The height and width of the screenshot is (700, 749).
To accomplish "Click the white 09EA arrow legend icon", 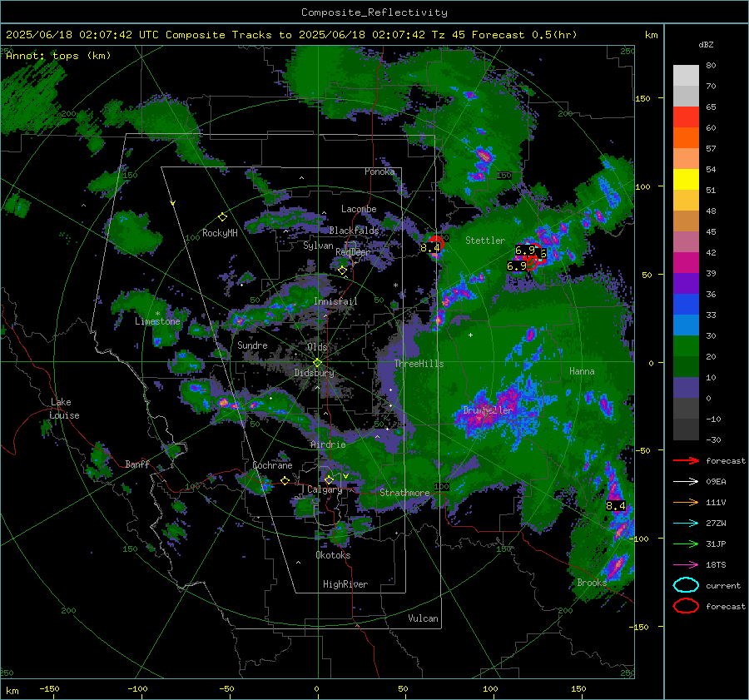I will (686, 481).
